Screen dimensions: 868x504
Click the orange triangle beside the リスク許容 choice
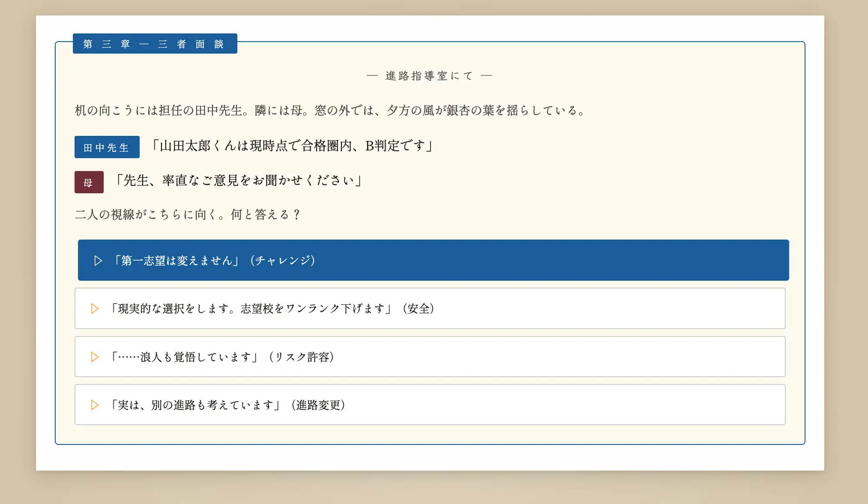pyautogui.click(x=95, y=357)
